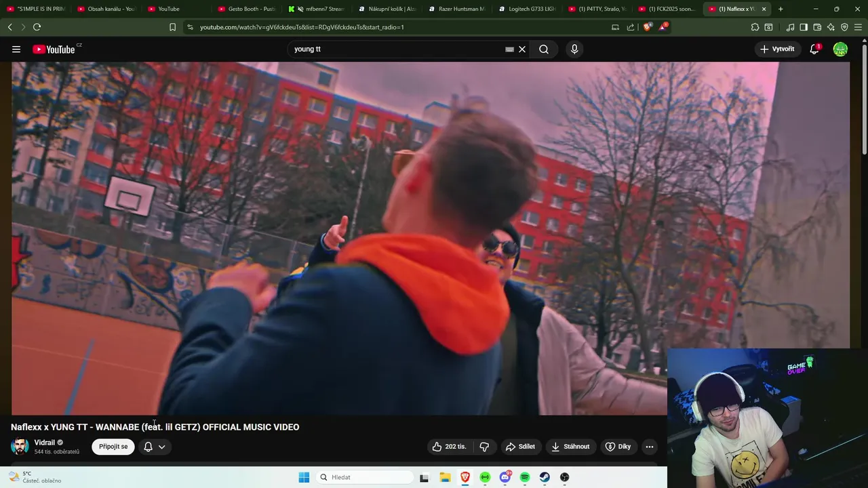Screen dimensions: 868x488
Task: Switch to the Gesto Booth tab
Action: coord(247,9)
